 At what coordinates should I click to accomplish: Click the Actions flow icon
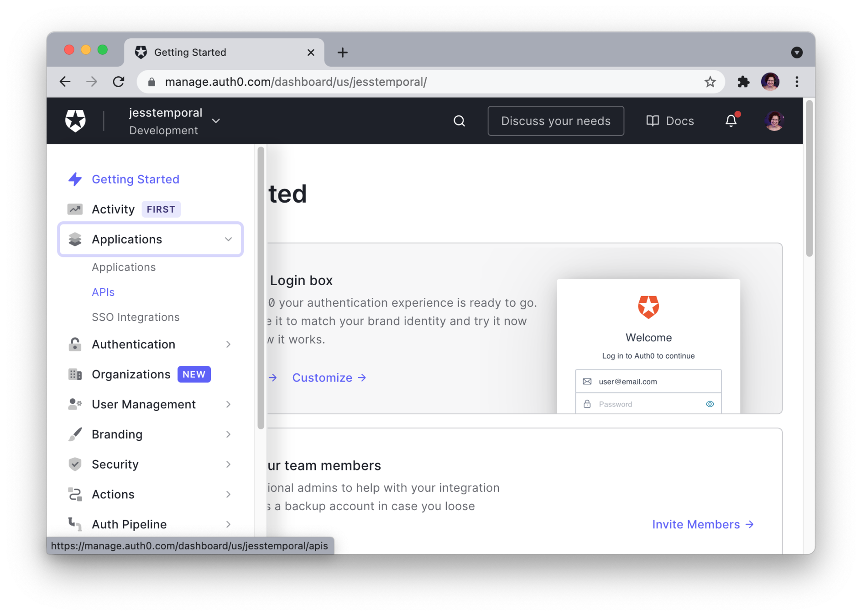tap(75, 494)
